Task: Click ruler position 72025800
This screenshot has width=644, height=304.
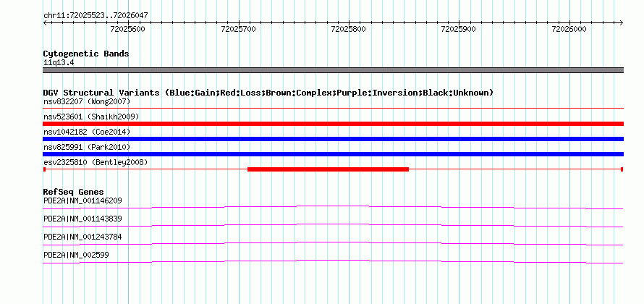Action: point(348,29)
